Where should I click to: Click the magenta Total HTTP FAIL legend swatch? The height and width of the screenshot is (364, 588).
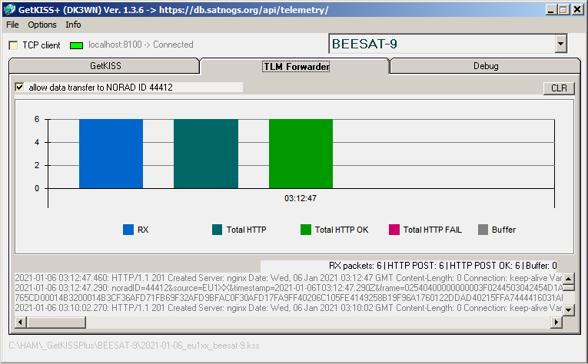(x=394, y=230)
